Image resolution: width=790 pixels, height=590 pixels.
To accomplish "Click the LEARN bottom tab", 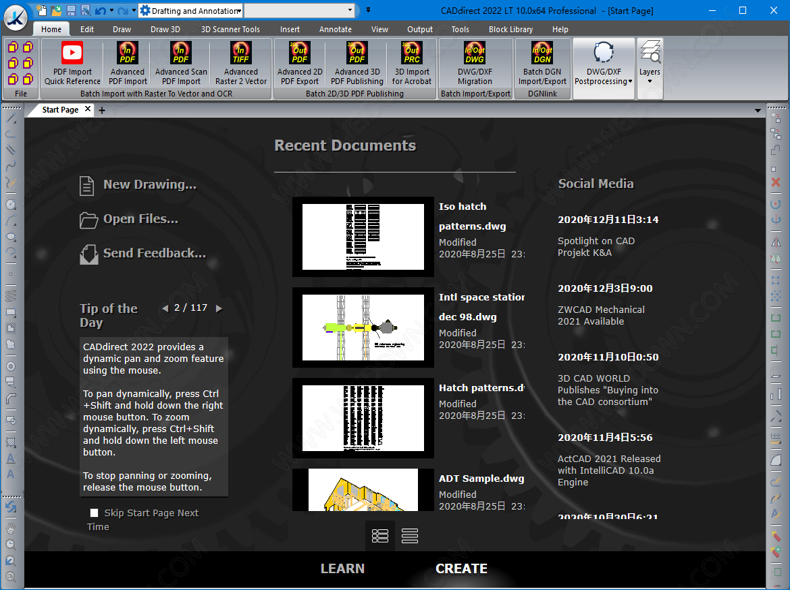I will click(x=343, y=569).
